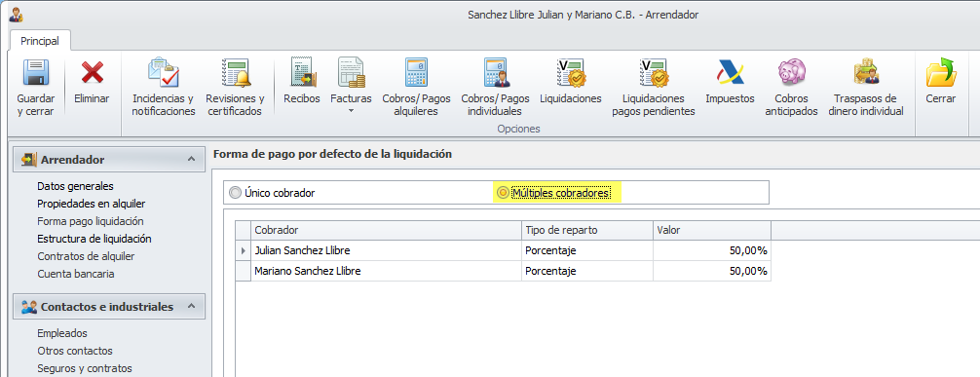Open Traspasos de dinero individual

pos(866,88)
